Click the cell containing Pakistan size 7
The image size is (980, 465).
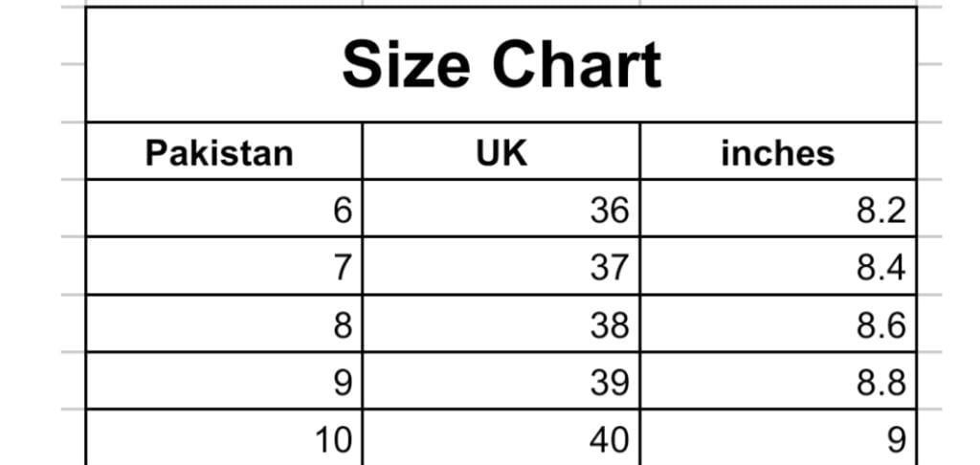click(224, 267)
